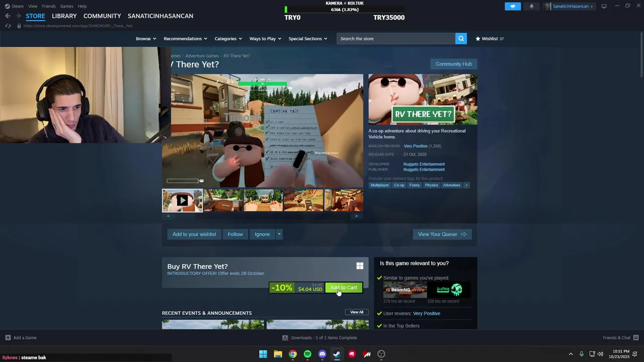Select the Co-op tag
This screenshot has height=362, width=644.
click(x=399, y=185)
